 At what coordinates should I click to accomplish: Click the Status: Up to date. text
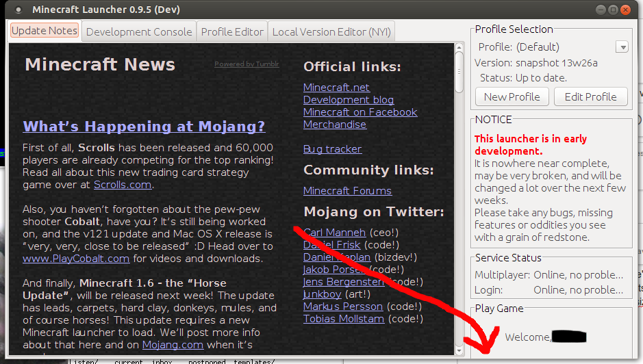pos(523,78)
